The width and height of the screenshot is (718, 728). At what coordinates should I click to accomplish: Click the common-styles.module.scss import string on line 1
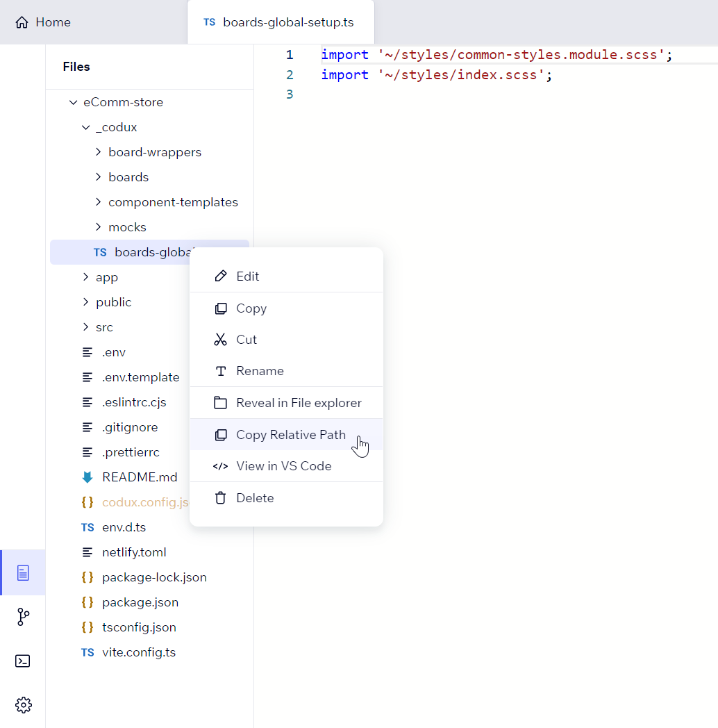click(521, 55)
